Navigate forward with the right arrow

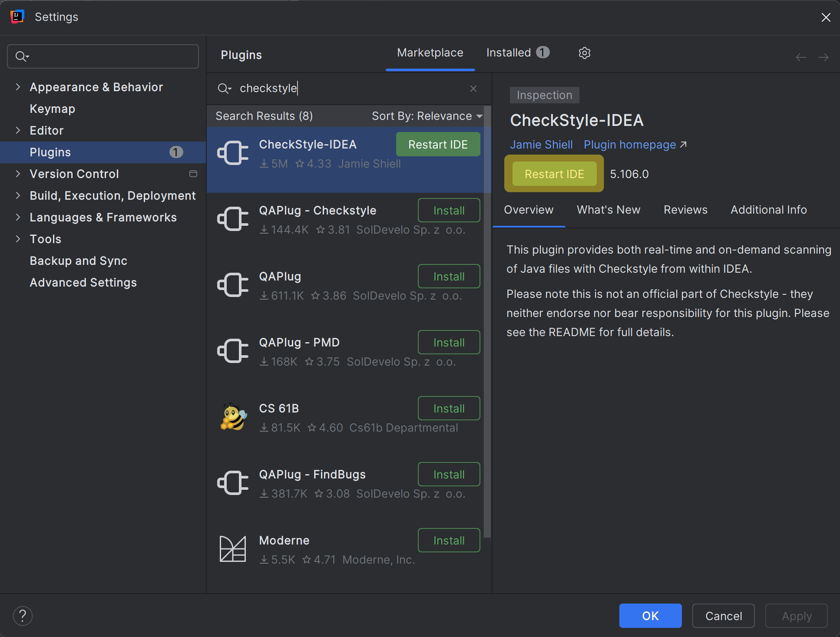click(823, 57)
